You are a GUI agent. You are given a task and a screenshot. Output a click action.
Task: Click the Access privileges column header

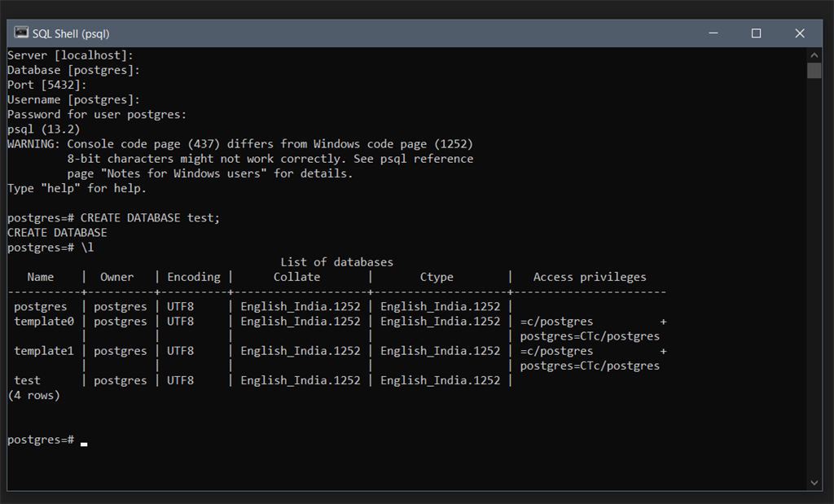pyautogui.click(x=590, y=277)
